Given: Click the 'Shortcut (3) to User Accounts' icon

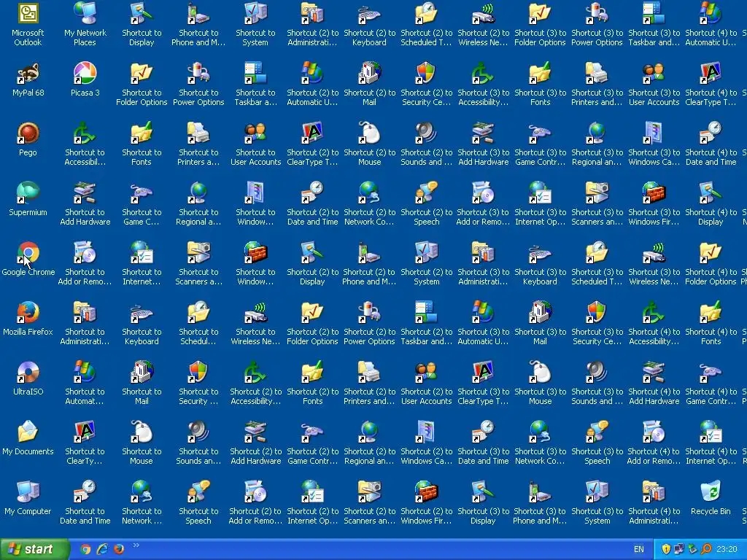Looking at the screenshot, I should (x=654, y=74).
